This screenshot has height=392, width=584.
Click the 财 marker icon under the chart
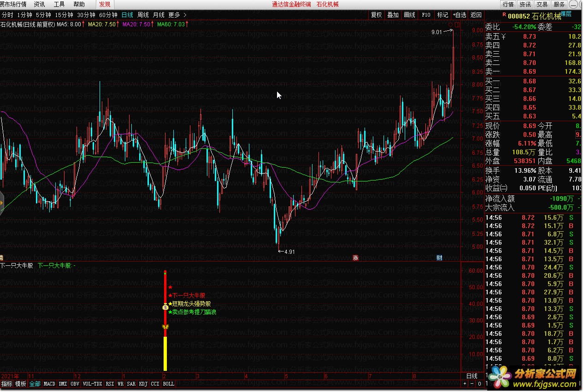[x=439, y=257]
